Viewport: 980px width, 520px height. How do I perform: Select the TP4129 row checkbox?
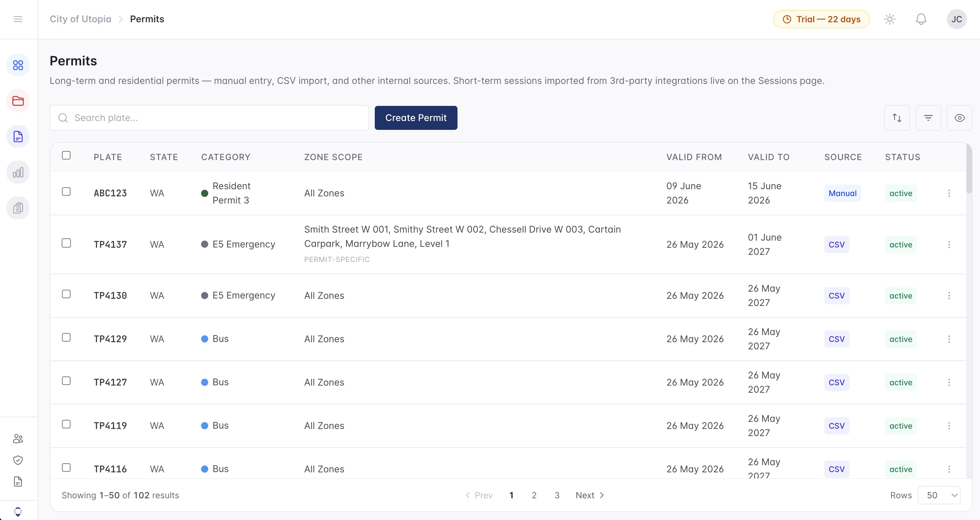click(x=66, y=337)
